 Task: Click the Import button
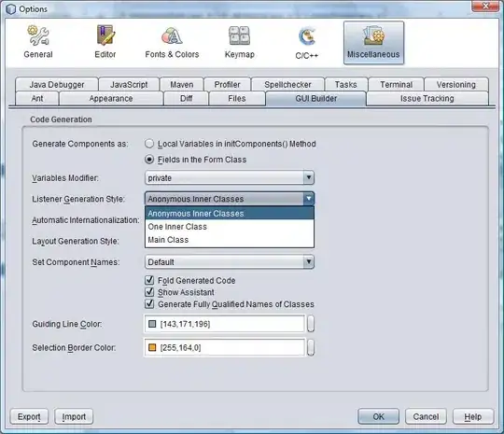tap(74, 416)
